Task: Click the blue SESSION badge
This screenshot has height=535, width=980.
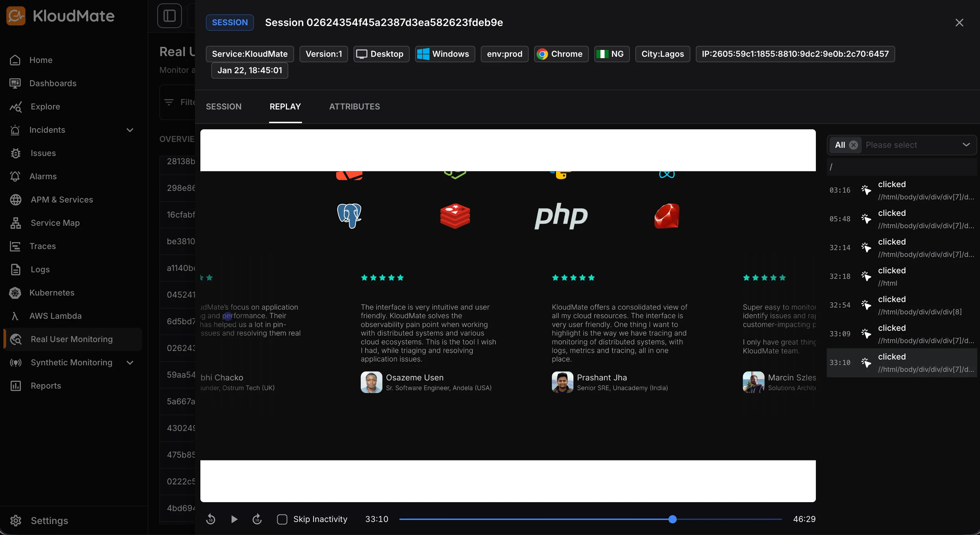Action: pyautogui.click(x=230, y=23)
